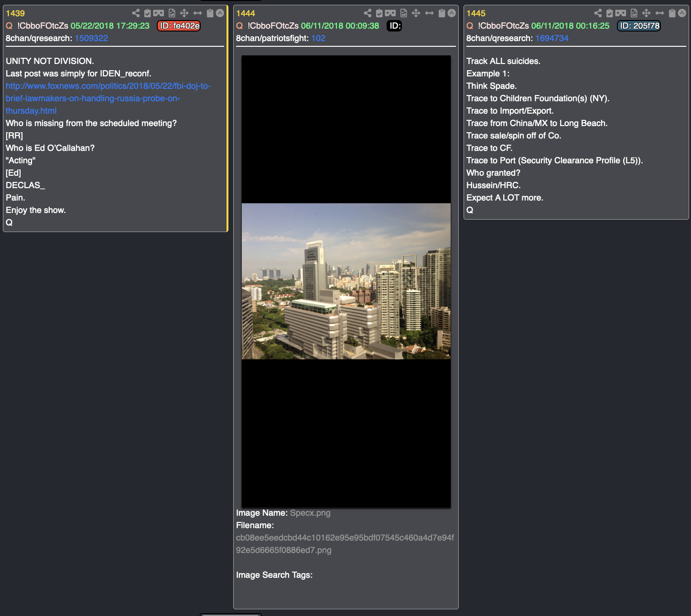
Task: Click the clipboard-check icon on post 1439
Action: point(148,13)
